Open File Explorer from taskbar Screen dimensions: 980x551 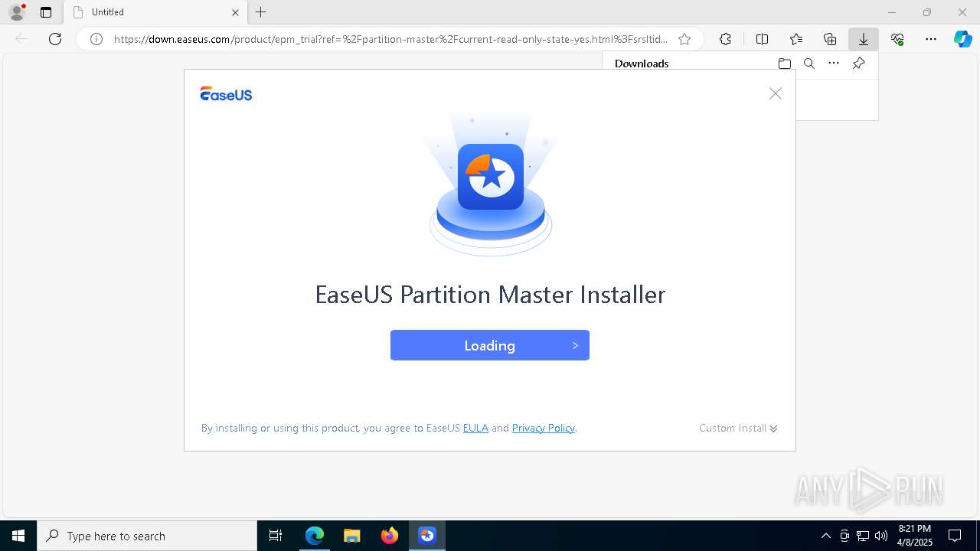[x=351, y=536]
